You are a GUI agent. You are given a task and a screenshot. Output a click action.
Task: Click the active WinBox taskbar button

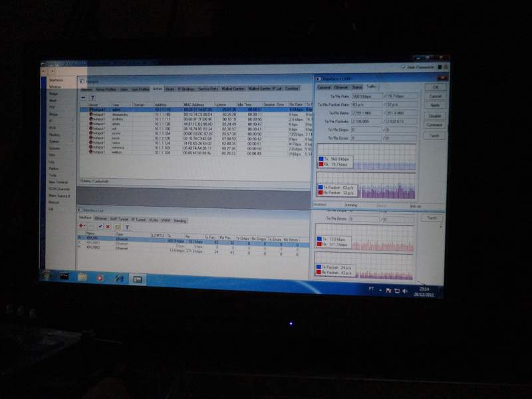click(138, 279)
